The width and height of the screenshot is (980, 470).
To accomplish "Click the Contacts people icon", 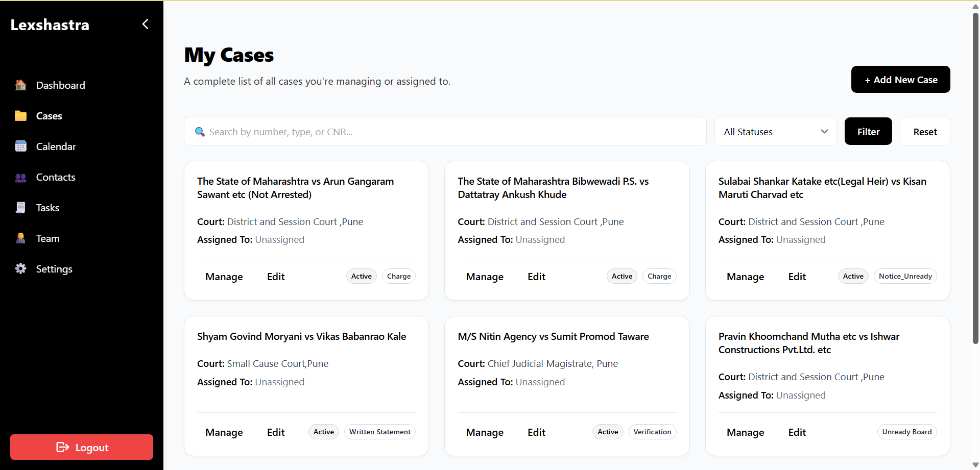I will (20, 177).
